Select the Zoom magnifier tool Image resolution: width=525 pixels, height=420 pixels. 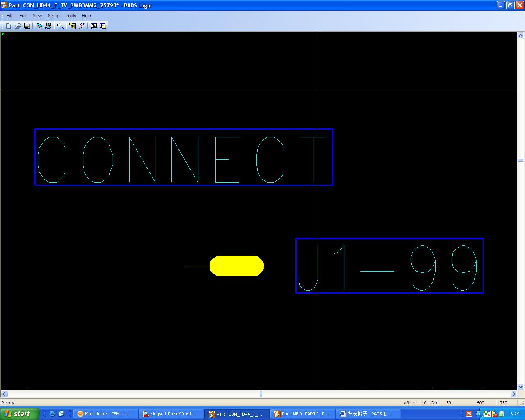(61, 26)
